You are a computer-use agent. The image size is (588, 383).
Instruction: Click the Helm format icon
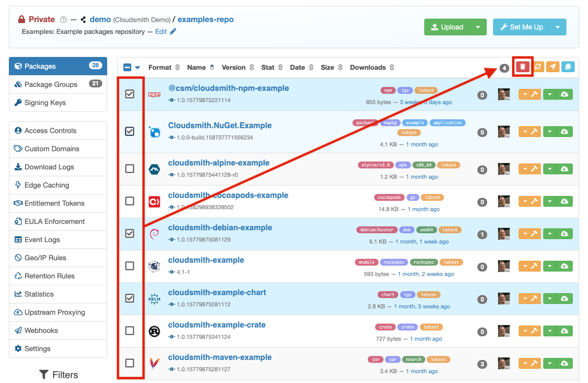click(154, 299)
